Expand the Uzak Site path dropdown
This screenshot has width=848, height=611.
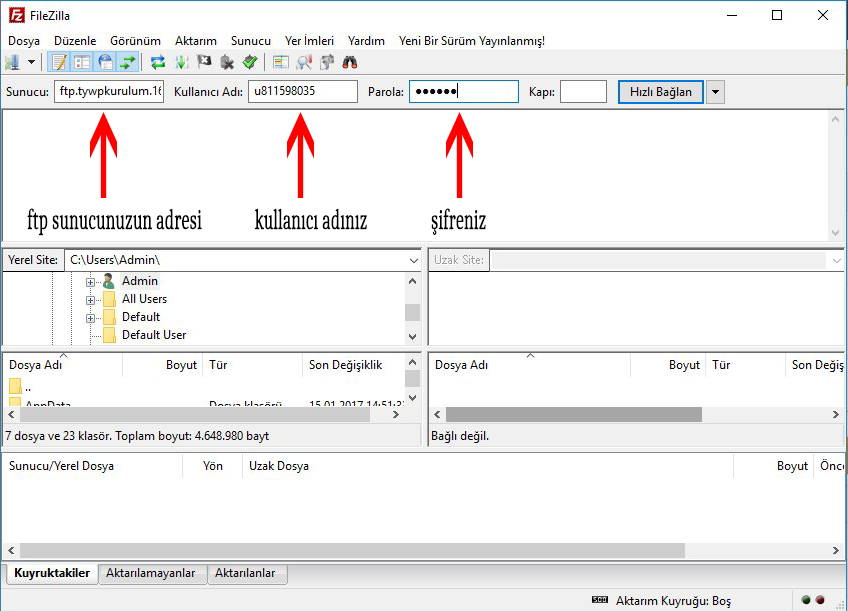[837, 261]
